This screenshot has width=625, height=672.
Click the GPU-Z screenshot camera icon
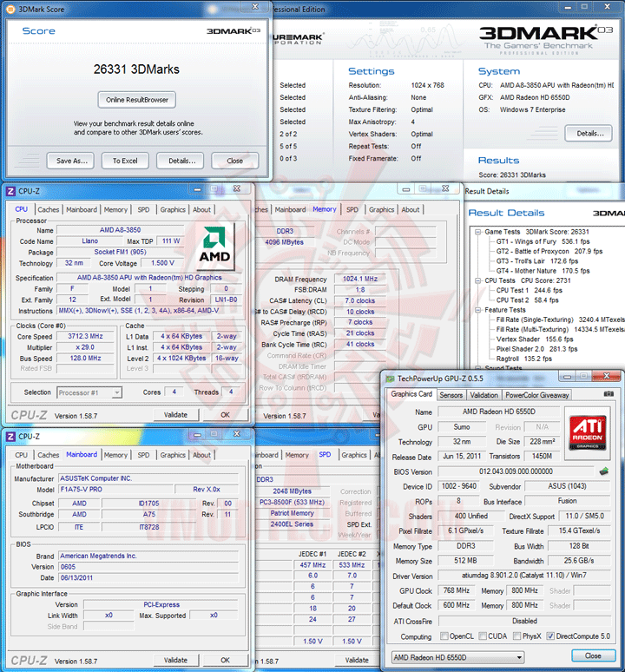609,394
